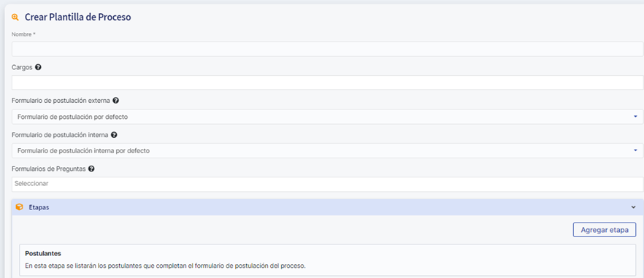
Task: Open the Formulario de postulación por defecto dropdown
Action: click(x=327, y=117)
